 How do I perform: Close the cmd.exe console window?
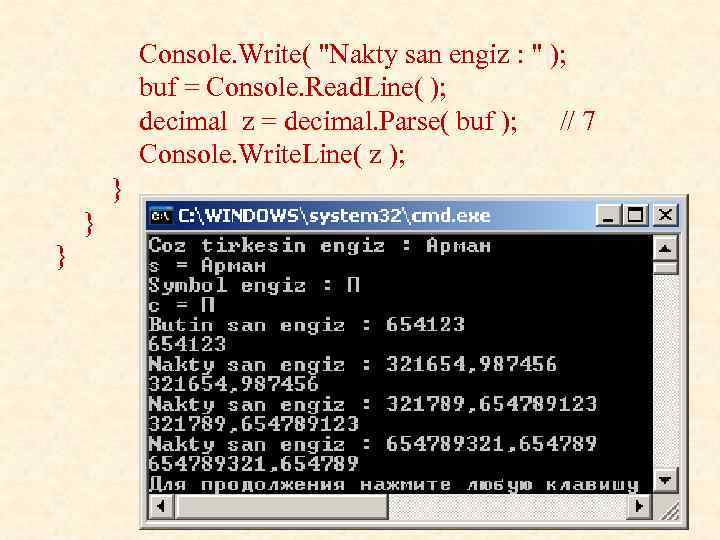pyautogui.click(x=665, y=215)
